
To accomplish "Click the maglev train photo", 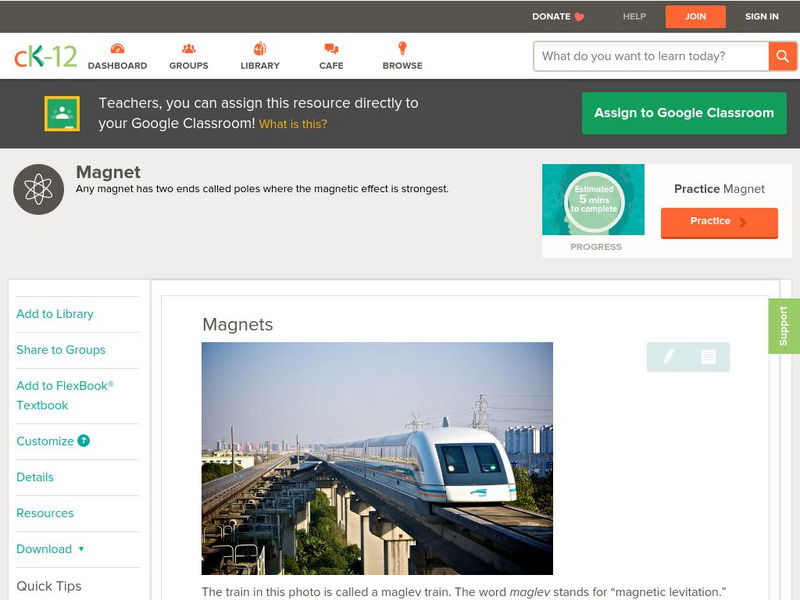I will [377, 458].
